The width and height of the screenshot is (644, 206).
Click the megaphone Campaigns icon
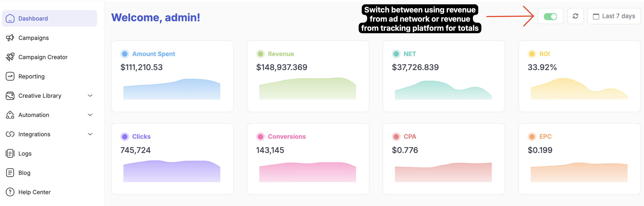pyautogui.click(x=10, y=38)
